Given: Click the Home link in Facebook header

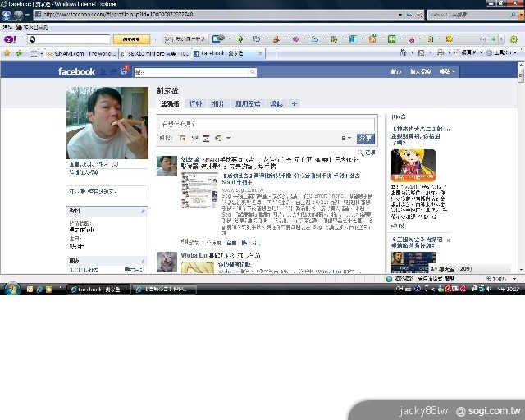Looking at the screenshot, I should click(396, 71).
